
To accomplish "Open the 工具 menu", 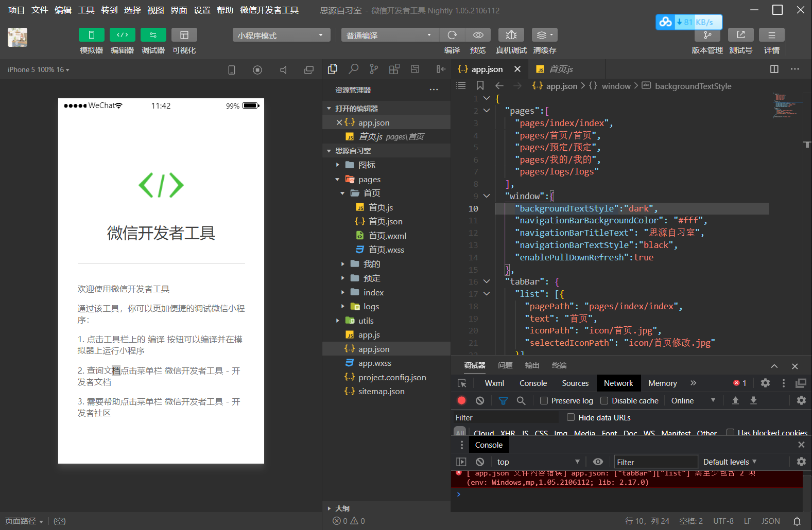I will coord(86,10).
